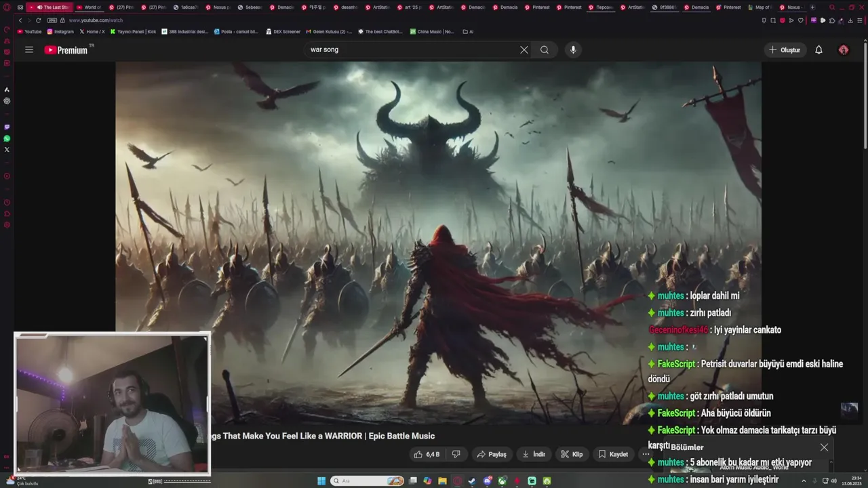Open Home / X bookmark
Viewport: 868px width, 488px height.
[x=92, y=32]
